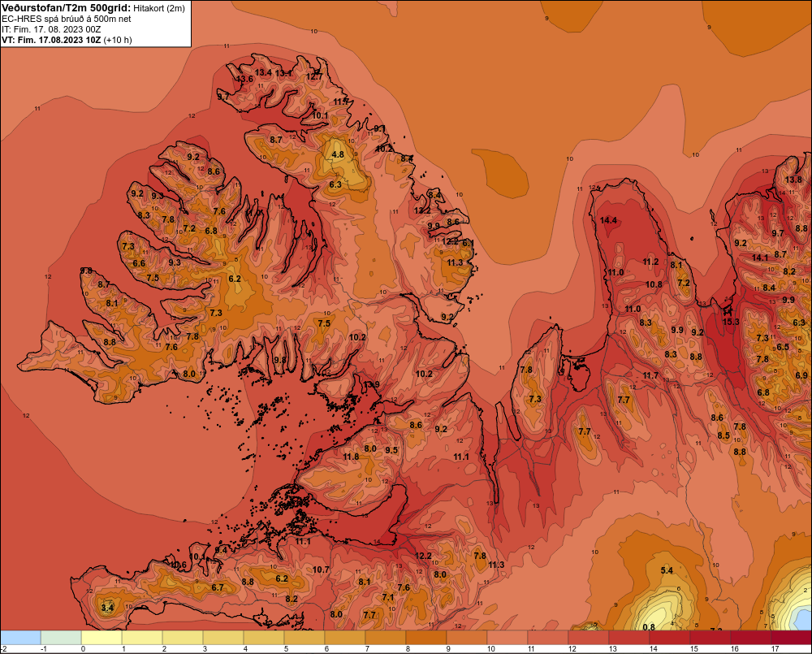Viewport: 812px width, 654px height.
Task: Click the 11.0 value below 14.4
Action: 615,272
